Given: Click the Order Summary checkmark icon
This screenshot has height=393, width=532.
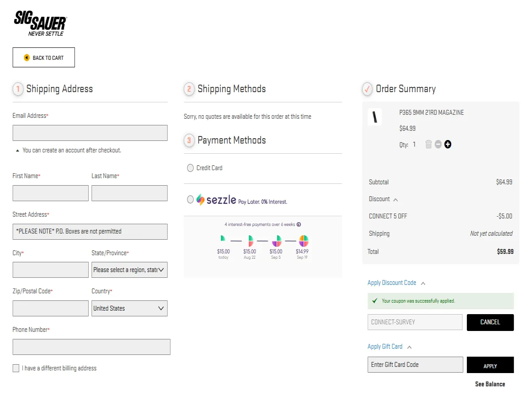Looking at the screenshot, I should pyautogui.click(x=367, y=89).
